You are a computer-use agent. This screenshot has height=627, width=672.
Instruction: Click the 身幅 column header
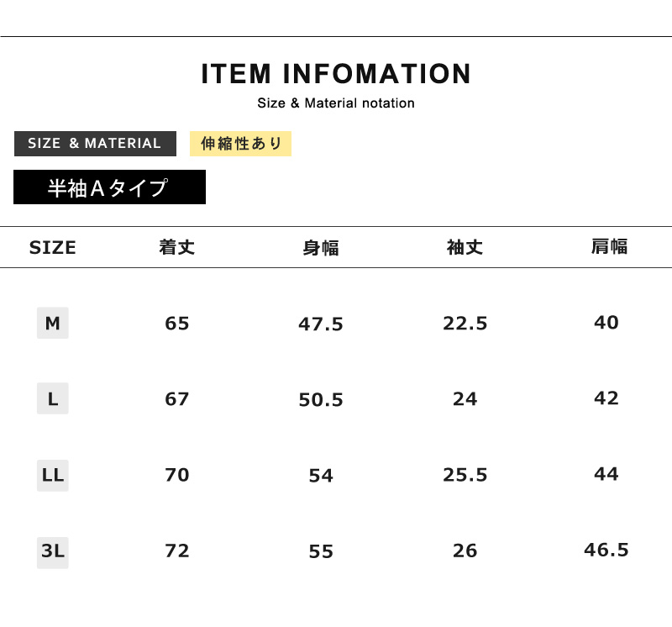pos(321,248)
